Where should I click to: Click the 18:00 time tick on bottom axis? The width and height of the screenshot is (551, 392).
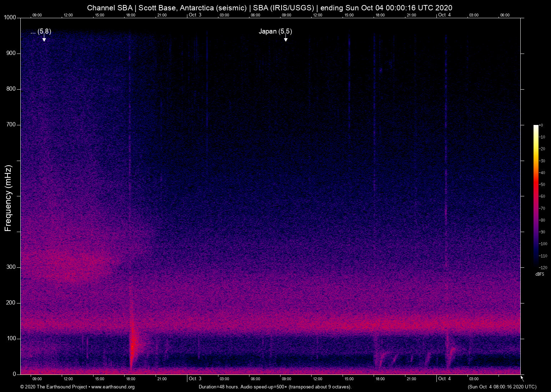(x=131, y=379)
